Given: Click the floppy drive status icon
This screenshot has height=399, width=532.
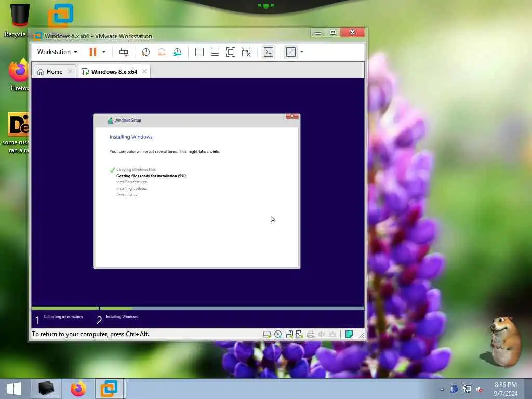Looking at the screenshot, I should (x=289, y=334).
